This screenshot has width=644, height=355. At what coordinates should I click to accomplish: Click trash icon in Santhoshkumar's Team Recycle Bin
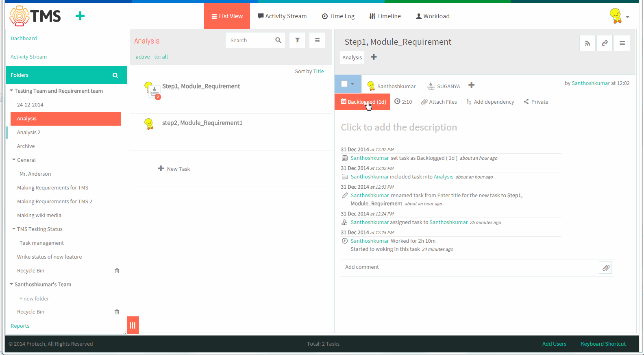[117, 312]
